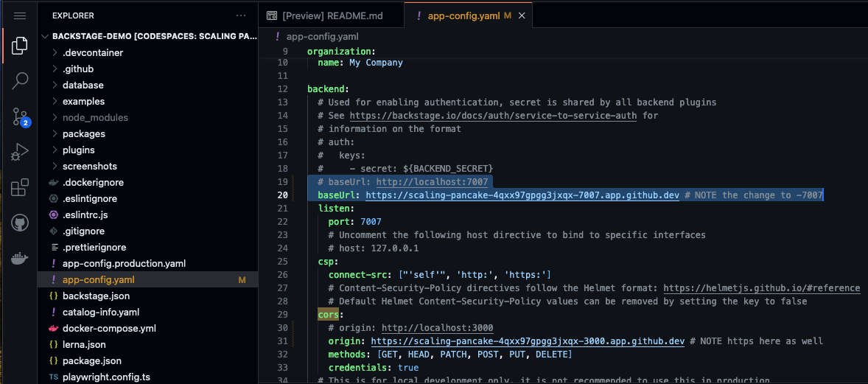The height and width of the screenshot is (384, 868).
Task: Open the .prettierignore file
Action: click(x=148, y=247)
